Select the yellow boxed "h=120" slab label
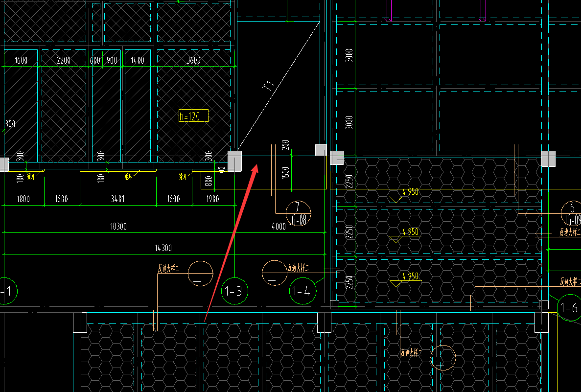 [193, 115]
